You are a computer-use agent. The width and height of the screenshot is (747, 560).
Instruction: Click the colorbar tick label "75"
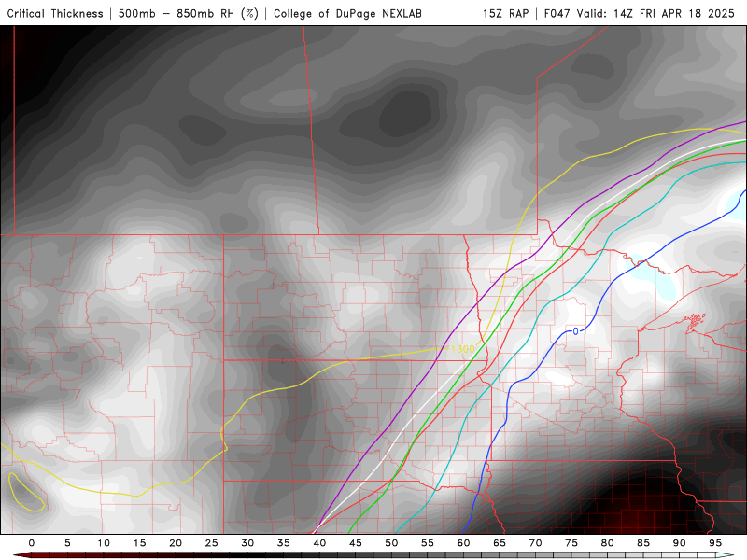571,543
